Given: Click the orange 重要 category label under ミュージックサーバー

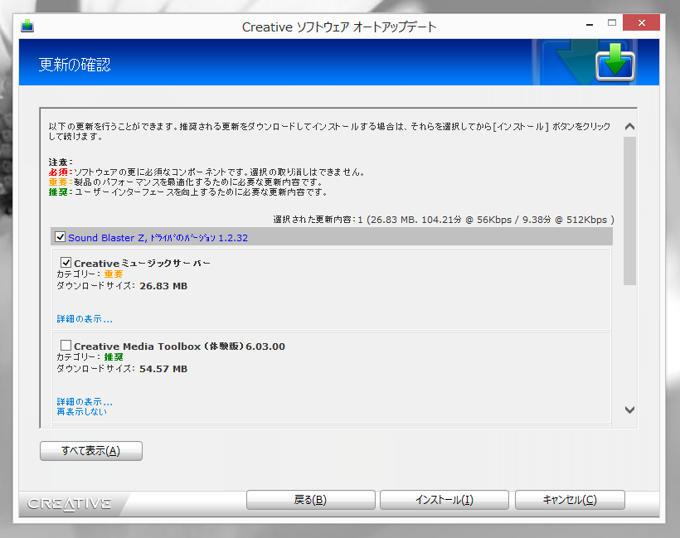Looking at the screenshot, I should pyautogui.click(x=114, y=274).
